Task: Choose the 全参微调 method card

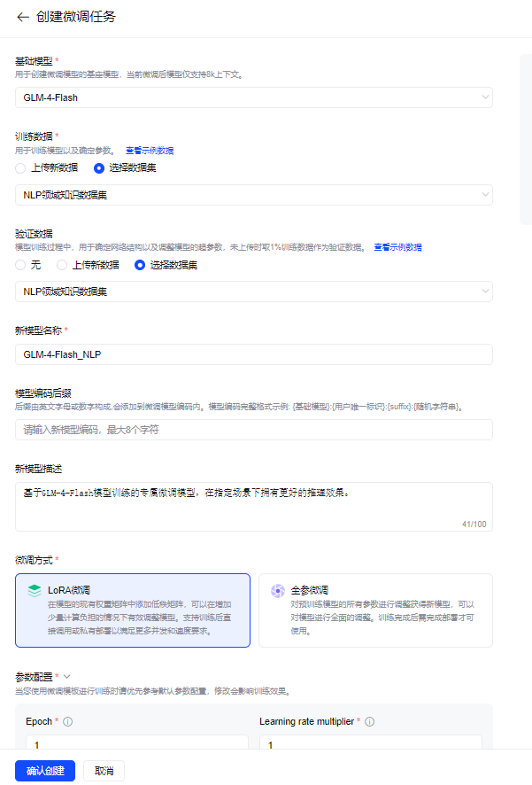Action: click(x=375, y=610)
